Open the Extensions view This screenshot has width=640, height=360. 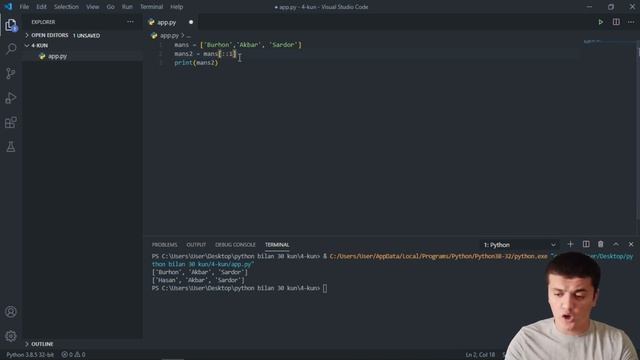[11, 122]
